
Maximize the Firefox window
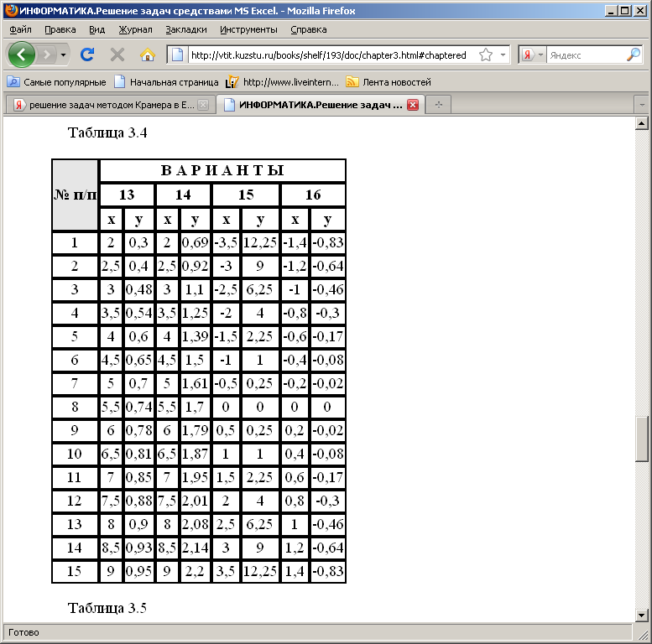pos(625,10)
